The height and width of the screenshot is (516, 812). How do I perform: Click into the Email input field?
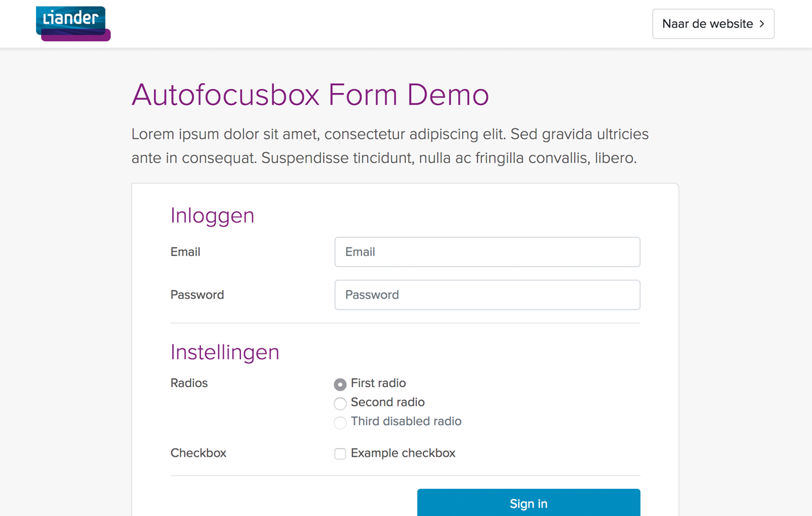[x=487, y=252]
